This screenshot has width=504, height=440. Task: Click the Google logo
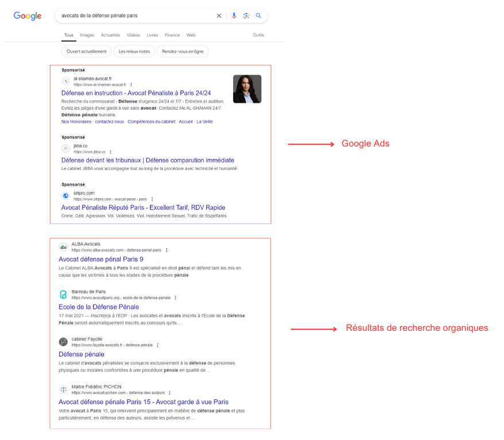click(x=28, y=16)
